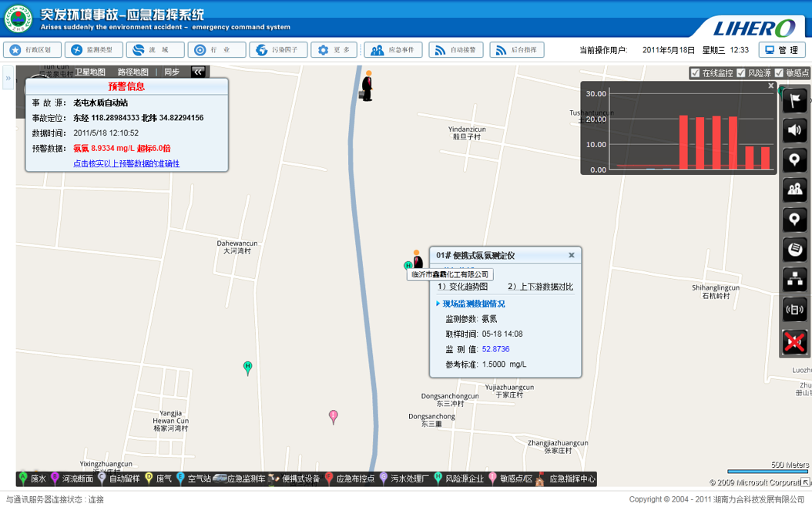Click the monitored value 52.8736
Screen dimensions: 812x507
tap(495, 349)
